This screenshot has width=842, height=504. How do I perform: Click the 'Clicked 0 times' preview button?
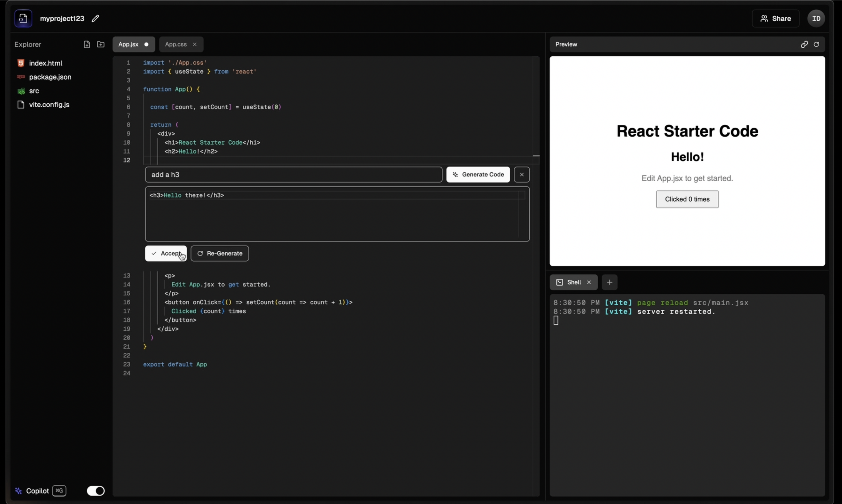click(x=687, y=199)
